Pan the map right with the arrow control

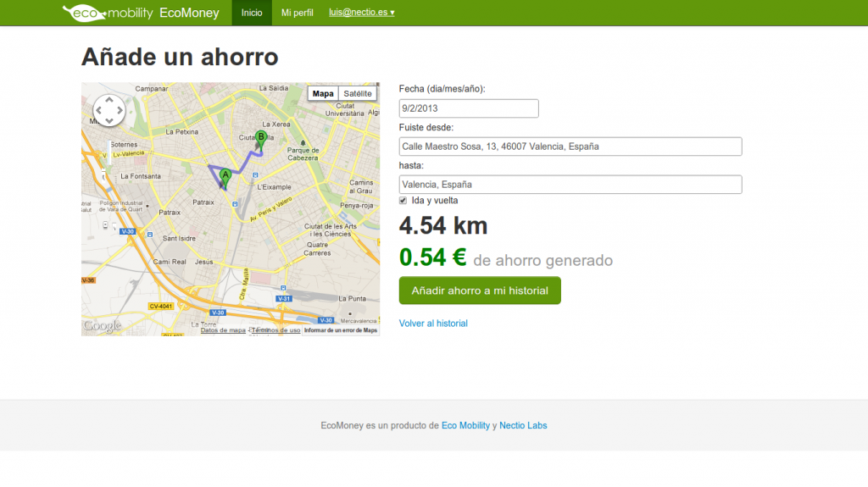pos(120,110)
